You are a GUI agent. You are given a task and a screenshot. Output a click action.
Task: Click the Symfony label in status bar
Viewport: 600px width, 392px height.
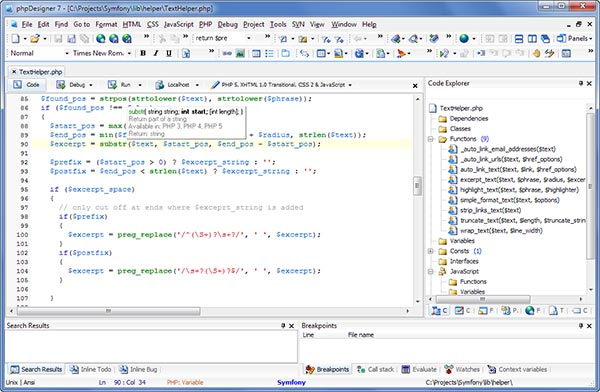291,382
